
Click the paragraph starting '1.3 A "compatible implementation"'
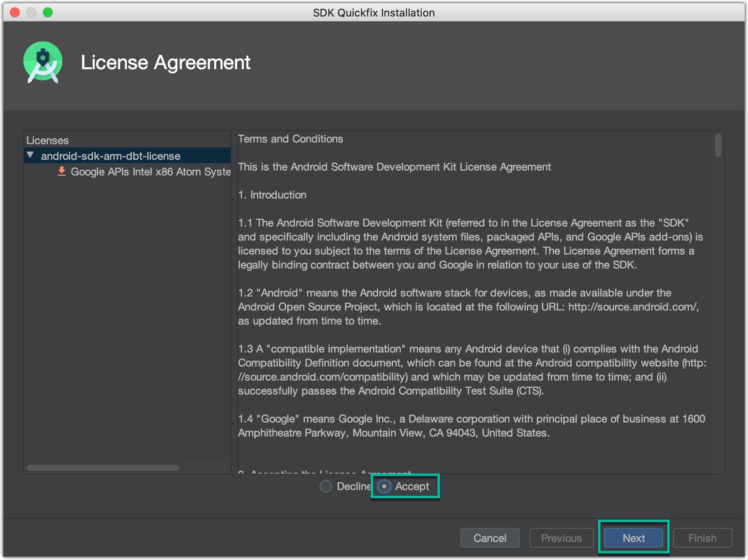472,370
